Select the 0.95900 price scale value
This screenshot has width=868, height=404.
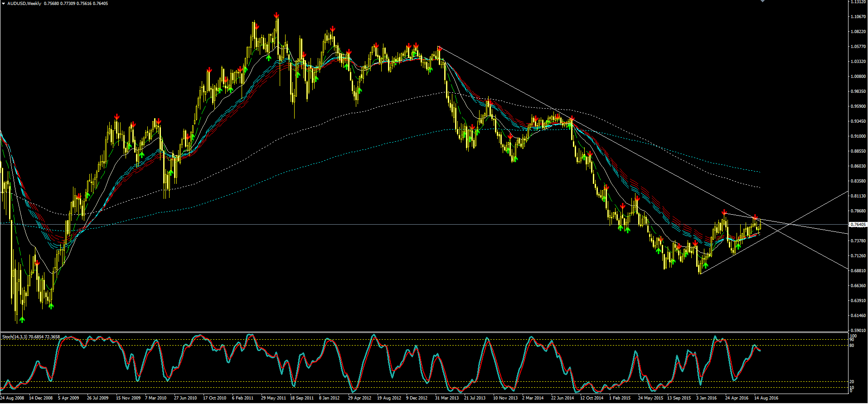[x=858, y=106]
